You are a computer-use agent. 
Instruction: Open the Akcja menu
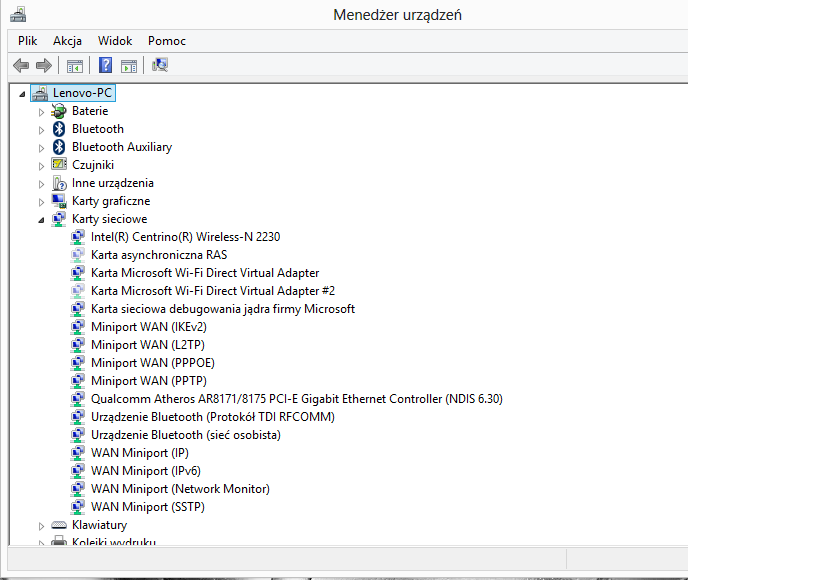[x=67, y=41]
